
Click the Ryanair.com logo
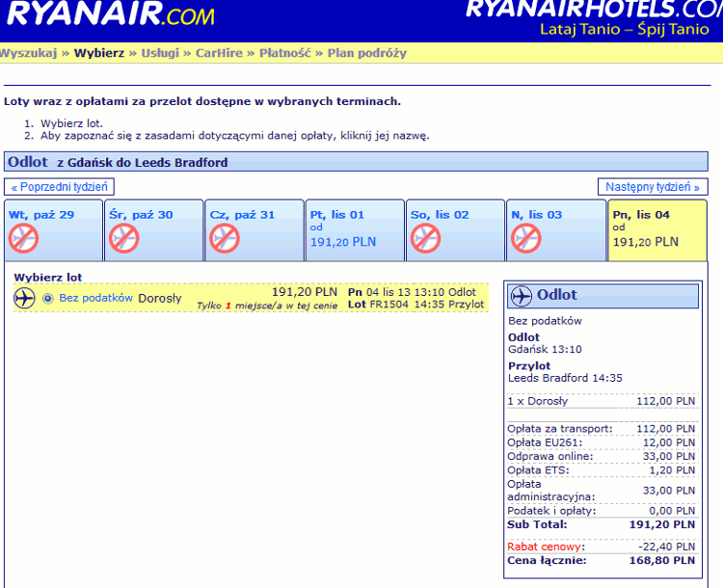(x=111, y=13)
